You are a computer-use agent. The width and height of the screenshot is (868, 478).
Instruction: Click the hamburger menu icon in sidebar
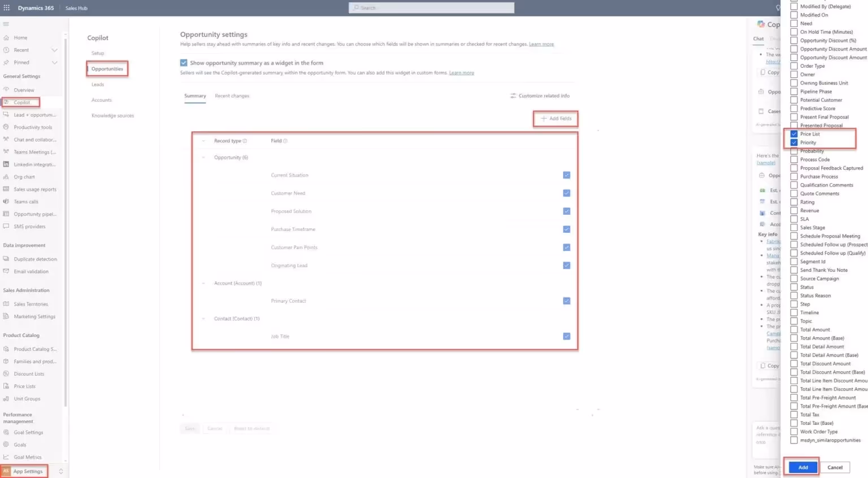[6, 24]
